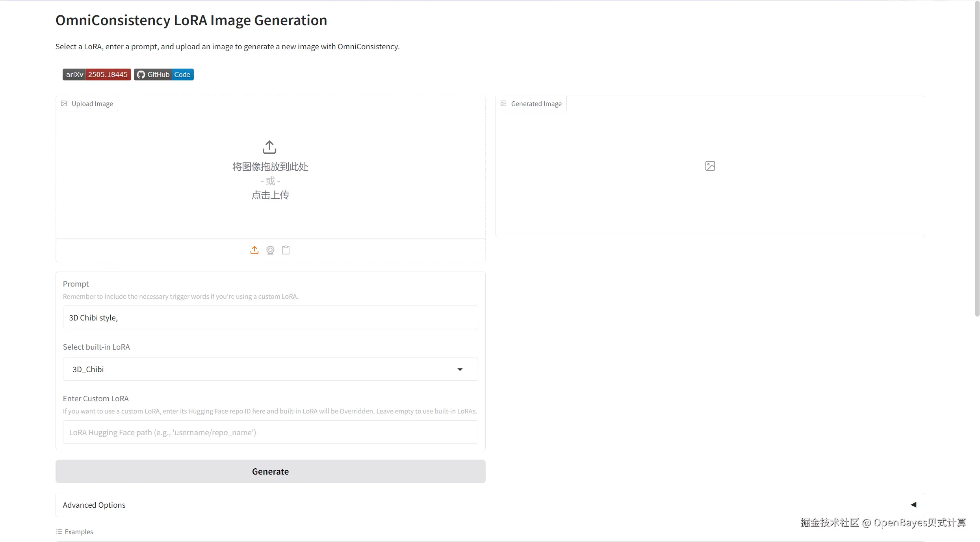The width and height of the screenshot is (980, 542).
Task: Open the GitHub Code badge link
Action: pyautogui.click(x=164, y=75)
